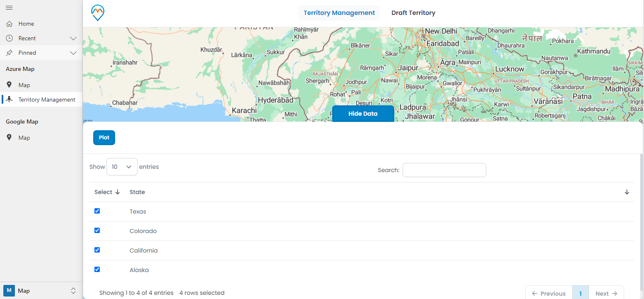Viewport: 644px width, 299px height.
Task: Expand the Recent section chevron
Action: 73,38
